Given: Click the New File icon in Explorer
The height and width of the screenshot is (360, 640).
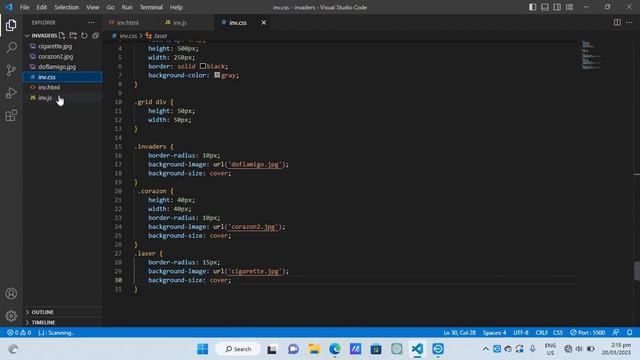Looking at the screenshot, I should pos(62,36).
